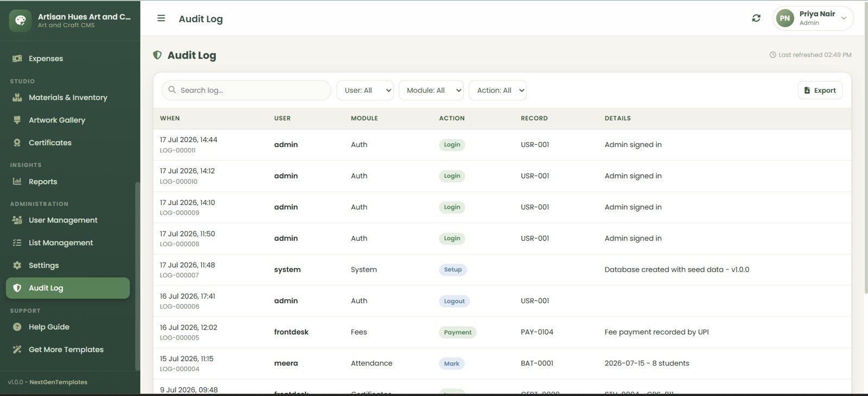The image size is (868, 396).
Task: Click the Mark badge in the meera row
Action: (451, 363)
